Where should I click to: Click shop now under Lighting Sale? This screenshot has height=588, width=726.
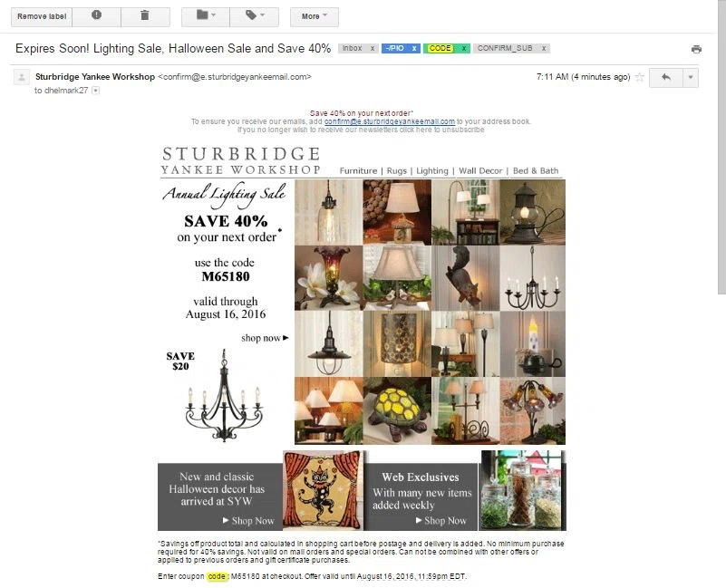[x=265, y=338]
